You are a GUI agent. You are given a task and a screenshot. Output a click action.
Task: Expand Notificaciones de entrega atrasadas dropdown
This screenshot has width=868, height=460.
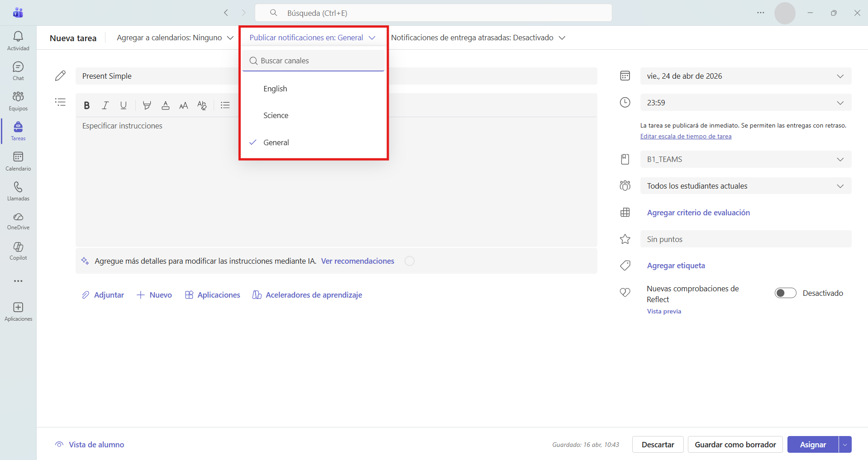[x=478, y=38]
